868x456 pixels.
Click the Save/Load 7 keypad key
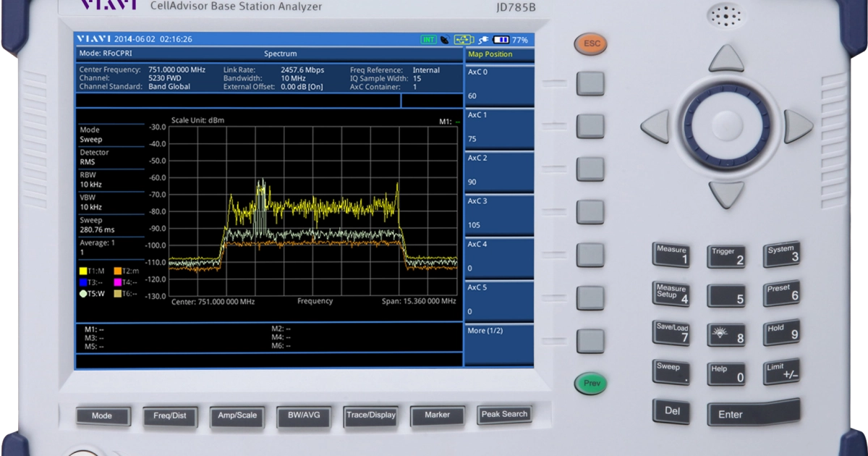pos(671,332)
